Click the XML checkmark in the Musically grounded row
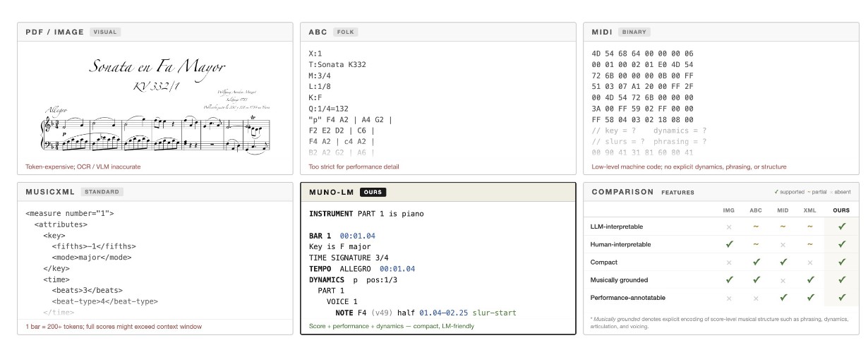Viewport: 868px width, 350px height. click(809, 280)
